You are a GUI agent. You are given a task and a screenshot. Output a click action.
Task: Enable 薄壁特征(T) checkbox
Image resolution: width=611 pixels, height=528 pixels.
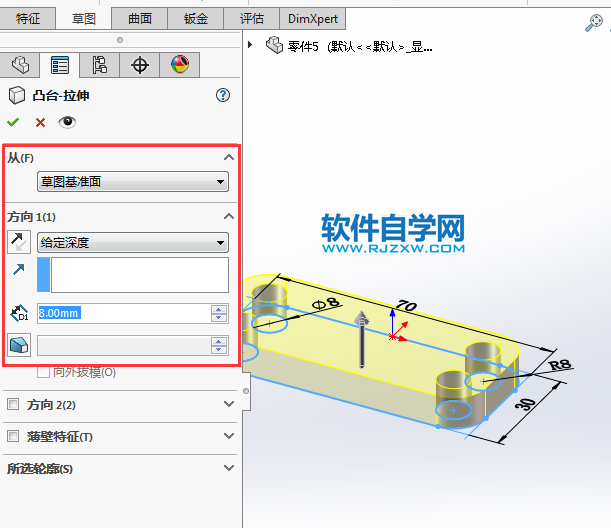click(13, 436)
